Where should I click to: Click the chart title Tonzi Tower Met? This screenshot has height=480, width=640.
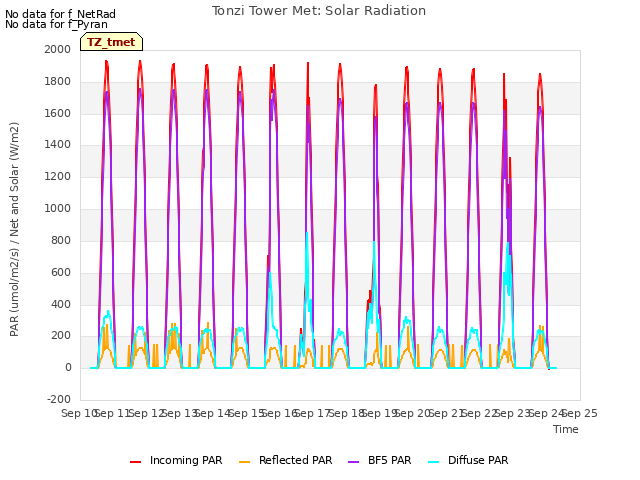coord(319,11)
